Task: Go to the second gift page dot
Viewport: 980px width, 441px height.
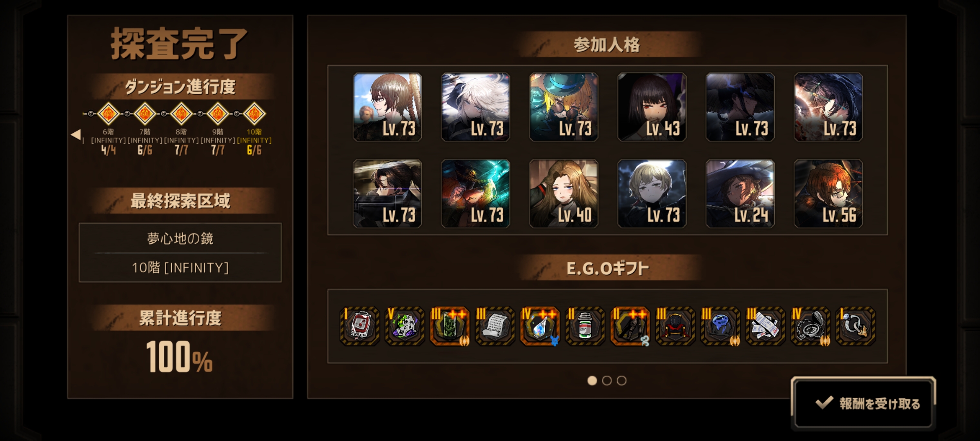Action: (x=607, y=381)
